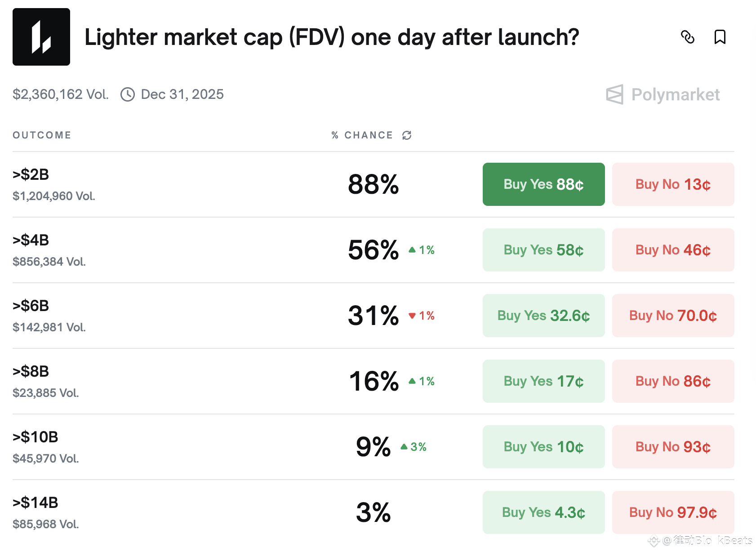Click the clock icon beside date
Image resolution: width=756 pixels, height=552 pixels.
coord(128,94)
